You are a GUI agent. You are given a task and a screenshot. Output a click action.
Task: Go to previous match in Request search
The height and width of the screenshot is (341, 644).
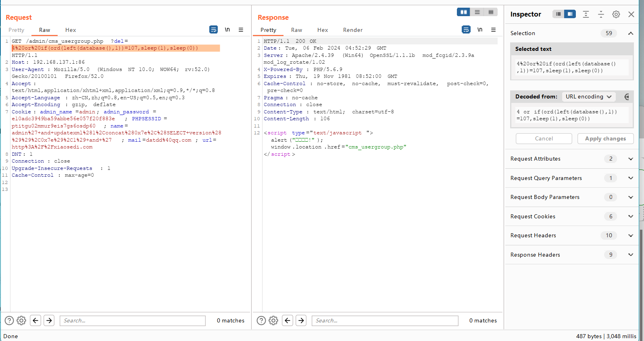coord(35,320)
